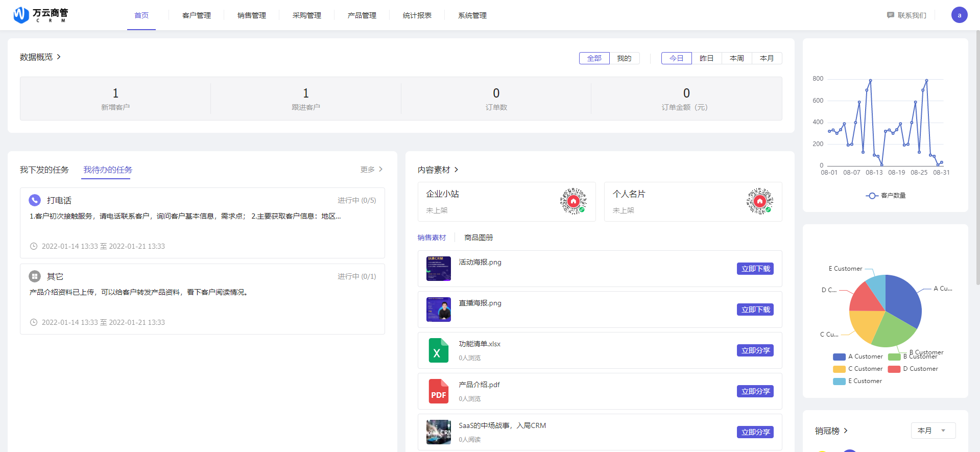Download 直播海报.png with 立即下载
Screen dimensions: 980x452
[755, 310]
